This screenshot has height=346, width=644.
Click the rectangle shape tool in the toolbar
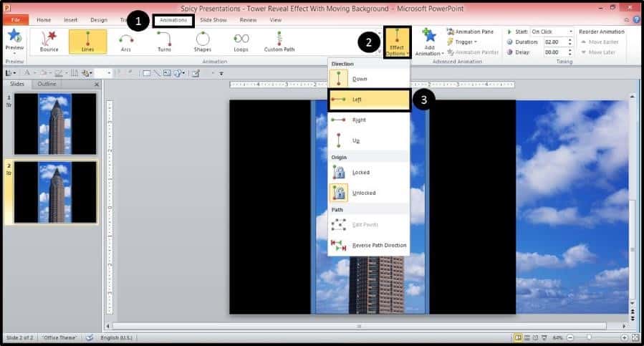coord(146,73)
